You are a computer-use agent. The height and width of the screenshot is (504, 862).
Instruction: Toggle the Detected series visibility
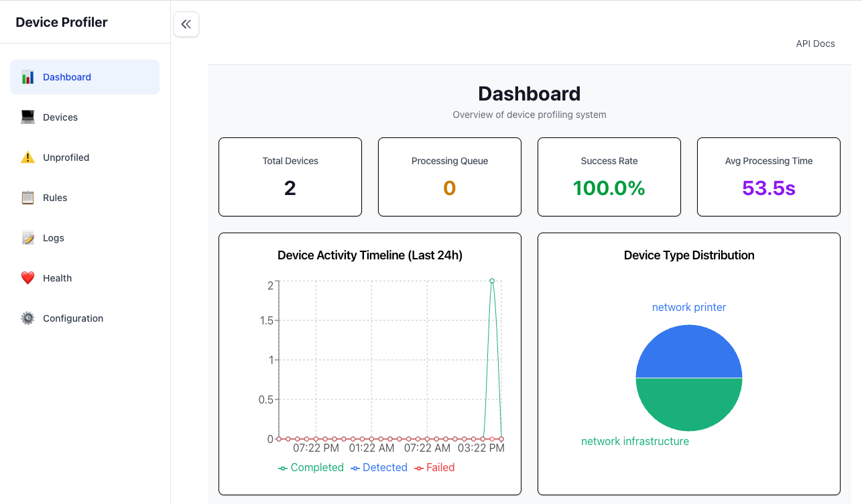379,467
